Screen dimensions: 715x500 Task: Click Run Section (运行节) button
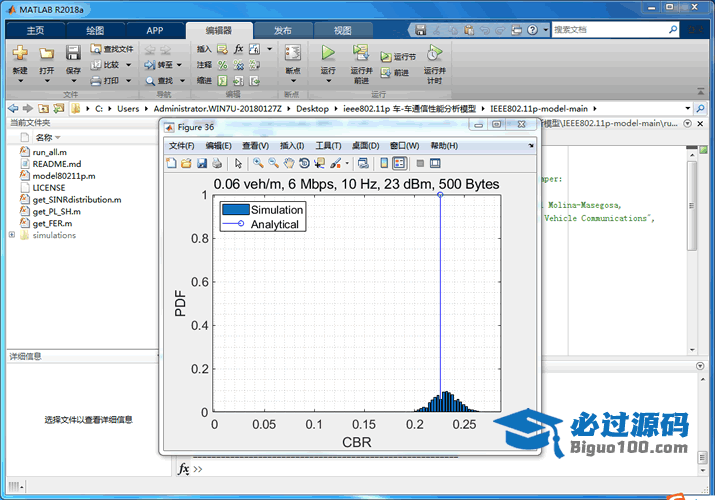click(x=399, y=57)
